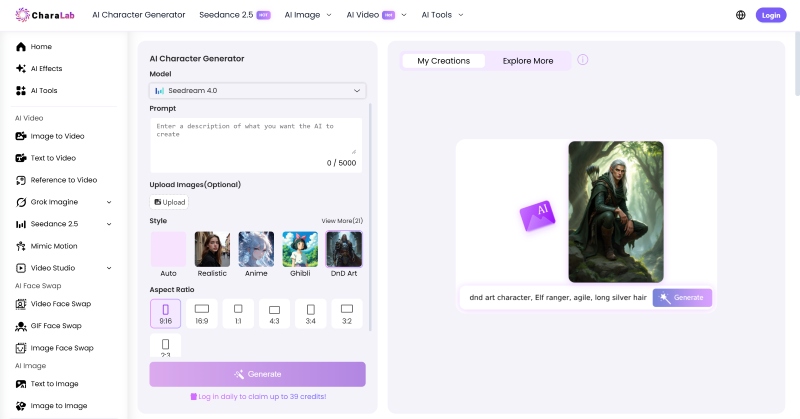Open View More(21) styles link
Screen dimensions: 800x419
pos(342,221)
